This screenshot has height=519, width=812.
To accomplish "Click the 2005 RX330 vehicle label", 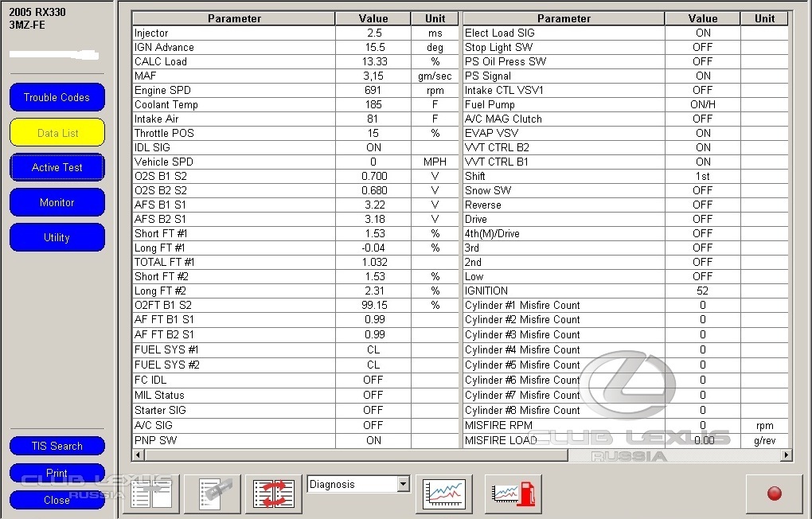I will pyautogui.click(x=37, y=12).
